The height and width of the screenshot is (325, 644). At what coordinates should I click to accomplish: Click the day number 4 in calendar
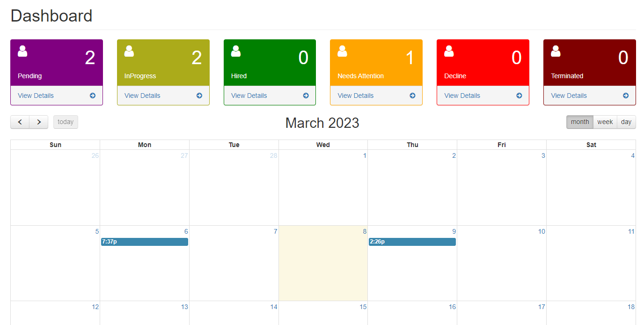coord(633,155)
